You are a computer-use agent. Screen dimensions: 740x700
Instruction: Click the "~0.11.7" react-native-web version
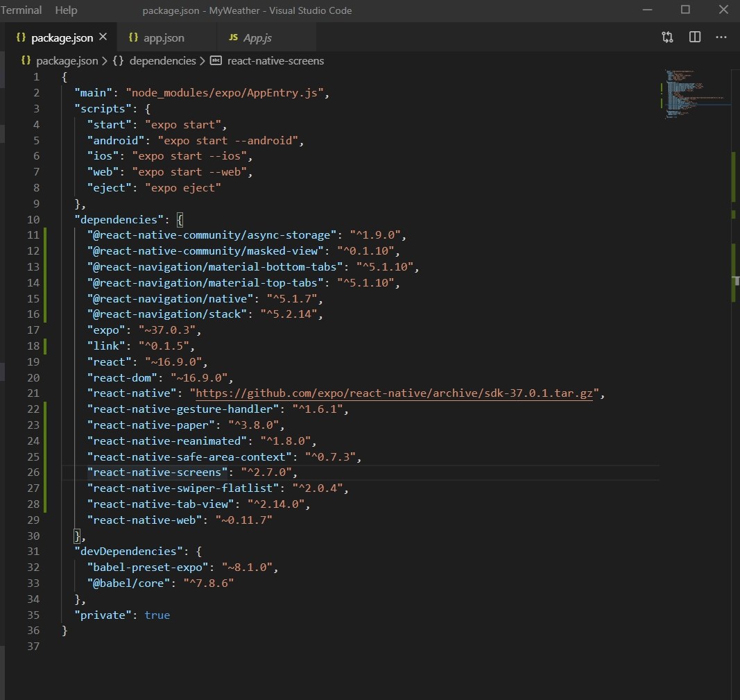(244, 520)
